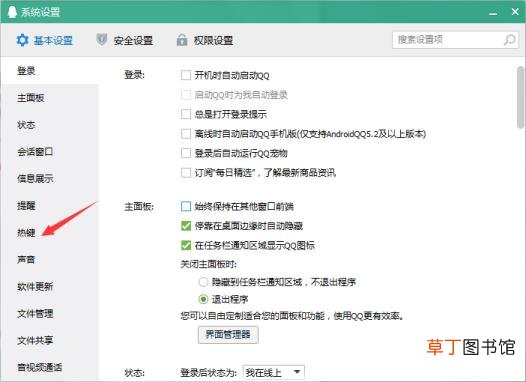
Task: Select radio 隐藏到任务栏通知区域，不退出程序
Action: (203, 282)
